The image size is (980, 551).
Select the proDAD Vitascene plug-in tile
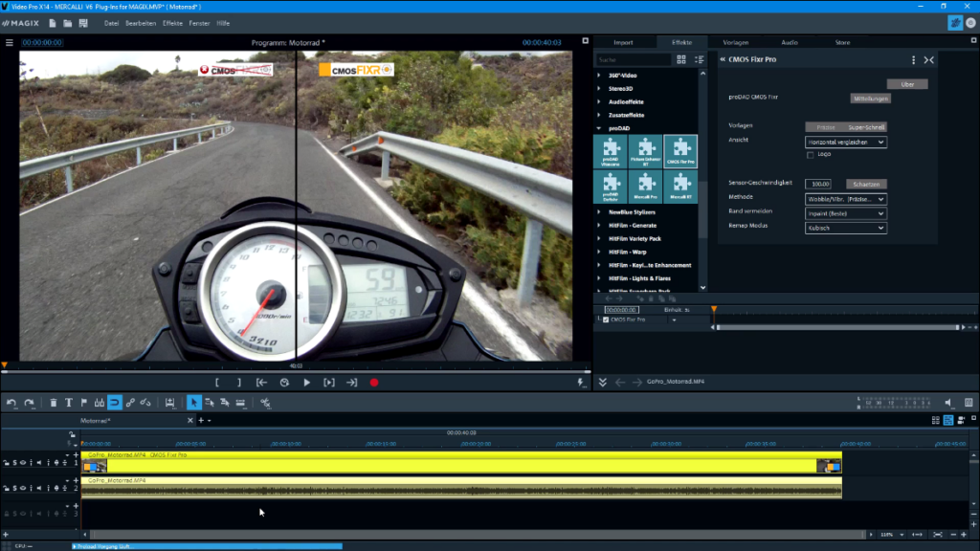[x=611, y=151]
